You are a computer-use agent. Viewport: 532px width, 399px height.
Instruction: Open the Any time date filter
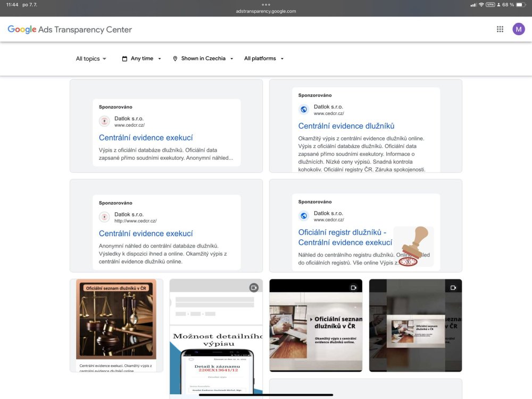click(142, 59)
